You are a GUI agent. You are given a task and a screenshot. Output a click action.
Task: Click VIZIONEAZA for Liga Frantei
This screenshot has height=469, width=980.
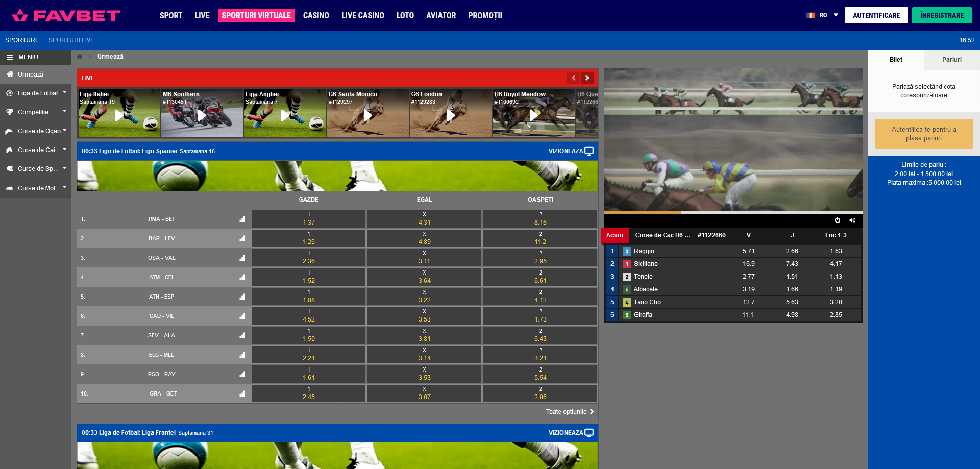tap(571, 433)
